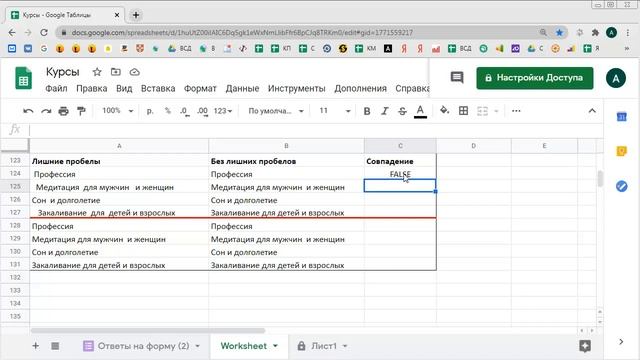Open the zoom 100% dropdown
The image size is (640, 360).
(118, 111)
